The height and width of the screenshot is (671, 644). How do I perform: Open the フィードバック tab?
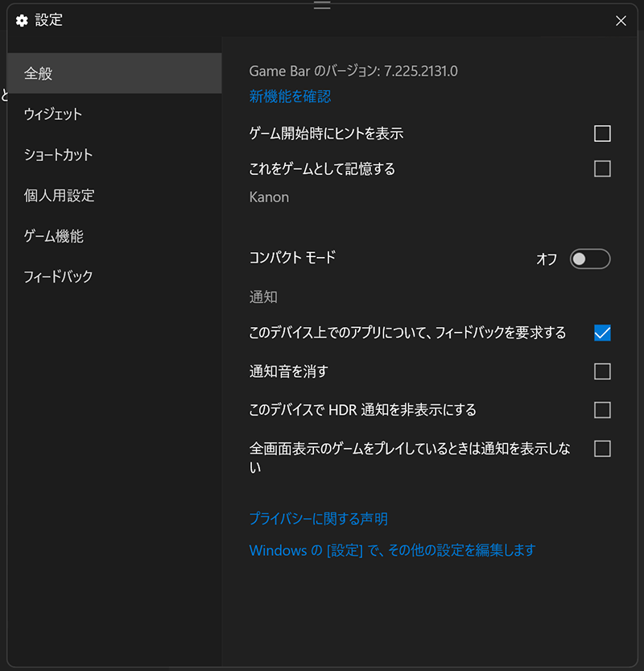click(114, 276)
